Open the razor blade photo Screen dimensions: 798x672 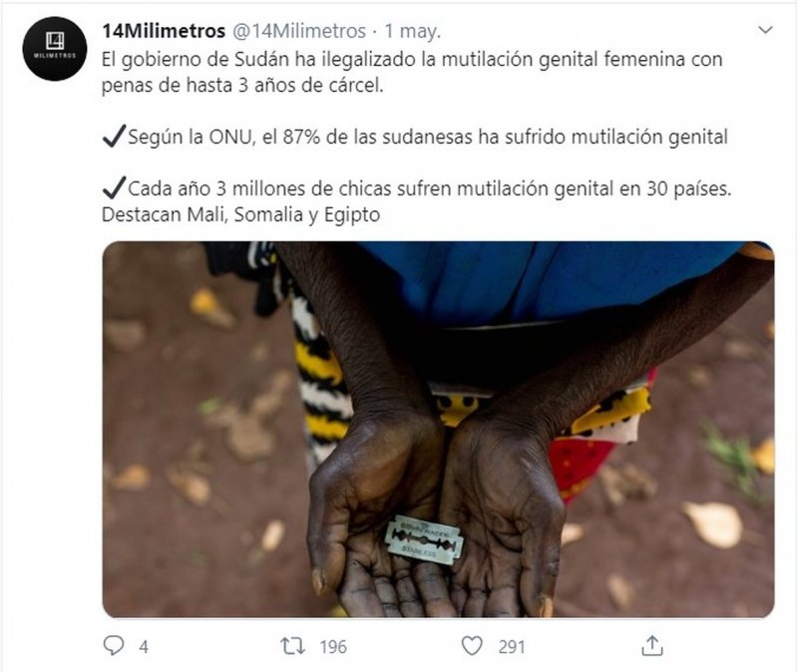pyautogui.click(x=438, y=430)
